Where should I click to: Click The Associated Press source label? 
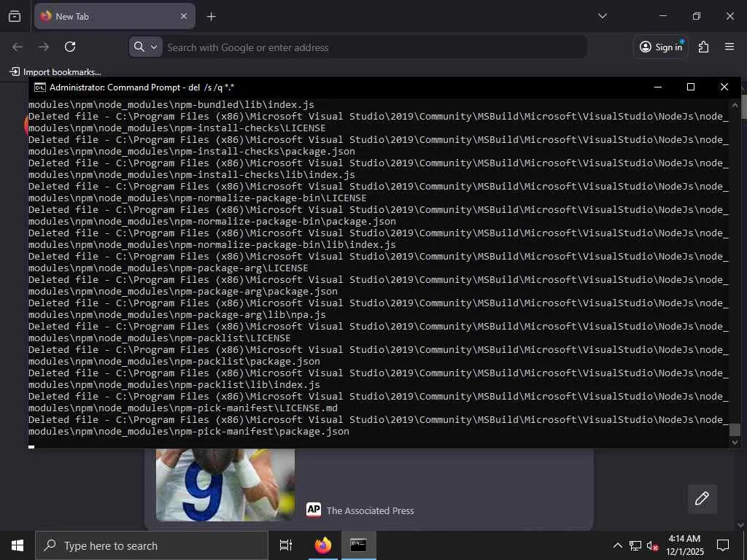[x=370, y=510]
